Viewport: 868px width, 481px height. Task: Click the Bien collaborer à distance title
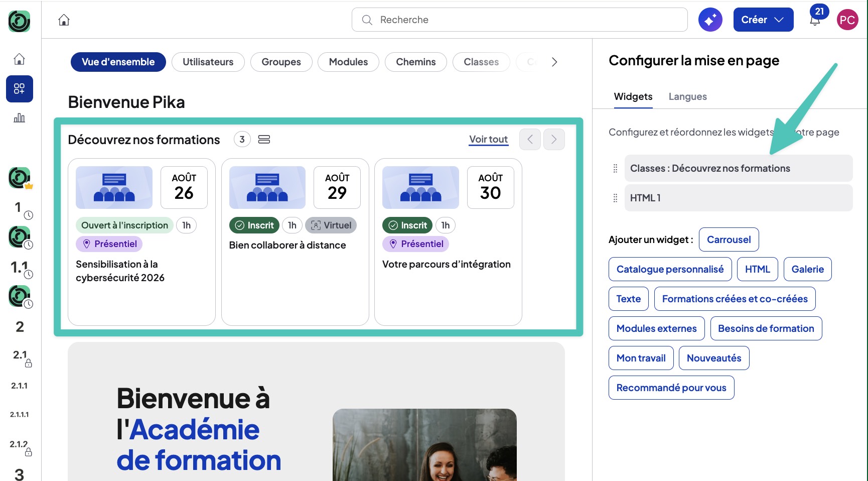[x=287, y=246]
